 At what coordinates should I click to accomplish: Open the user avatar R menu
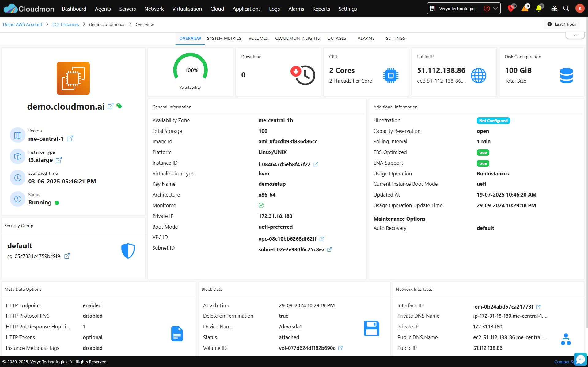point(580,9)
